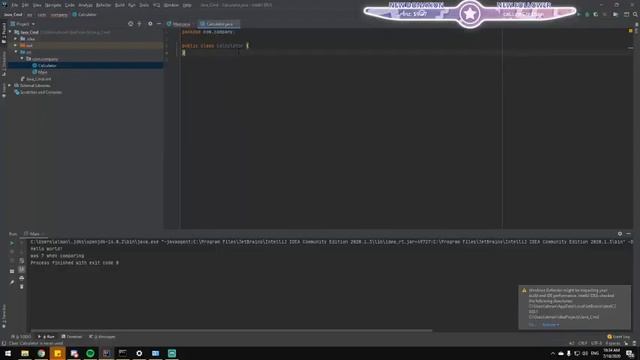Click the collapse all icon in Project panel
This screenshot has width=640, height=360.
[140, 24]
